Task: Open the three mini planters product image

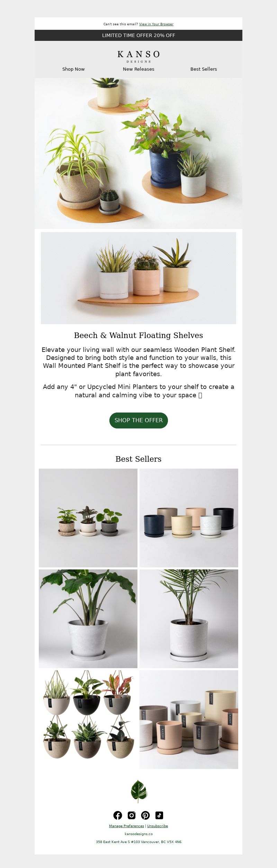Action: (88, 518)
